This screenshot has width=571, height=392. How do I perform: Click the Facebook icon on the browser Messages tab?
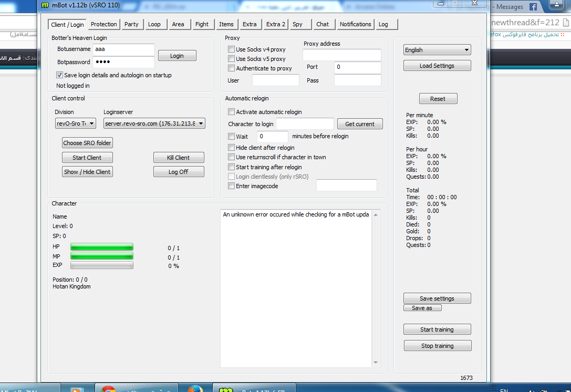click(533, 6)
